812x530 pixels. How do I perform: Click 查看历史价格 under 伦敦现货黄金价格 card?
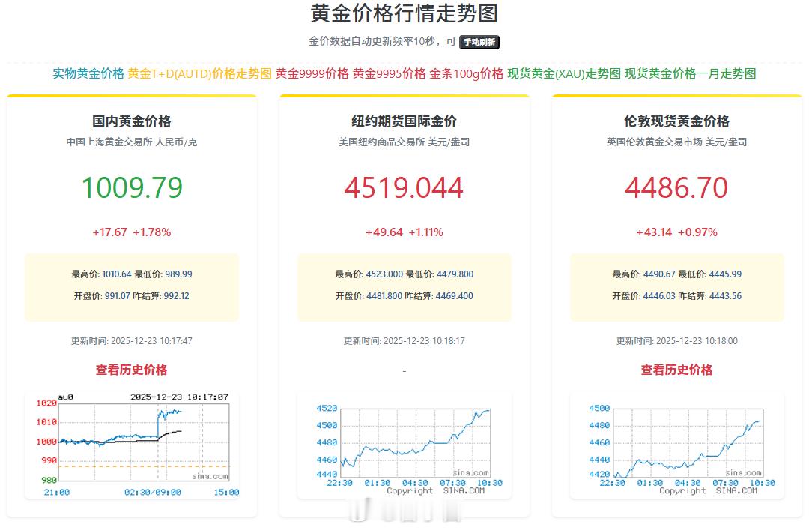(676, 370)
